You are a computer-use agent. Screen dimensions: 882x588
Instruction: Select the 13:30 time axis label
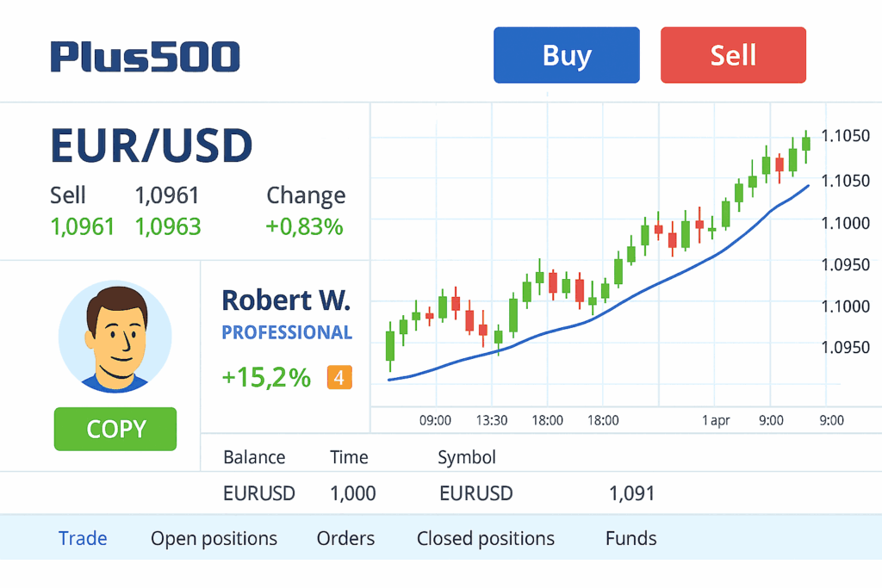[491, 420]
